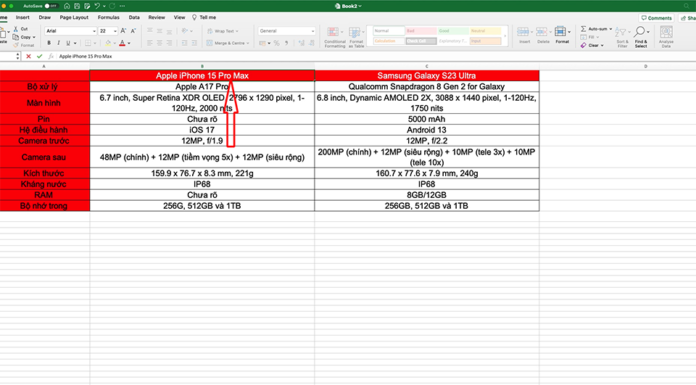Click the Undo arrow icon
The height and width of the screenshot is (385, 696).
click(x=97, y=6)
